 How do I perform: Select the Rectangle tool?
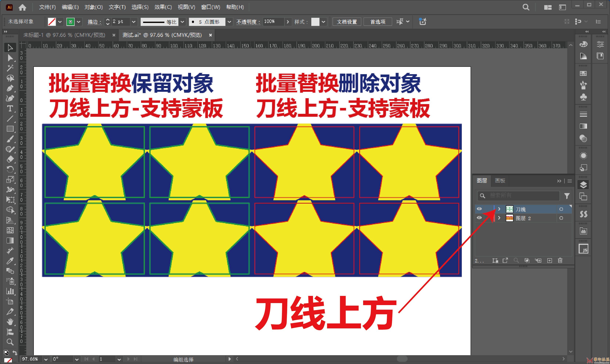pyautogui.click(x=10, y=129)
